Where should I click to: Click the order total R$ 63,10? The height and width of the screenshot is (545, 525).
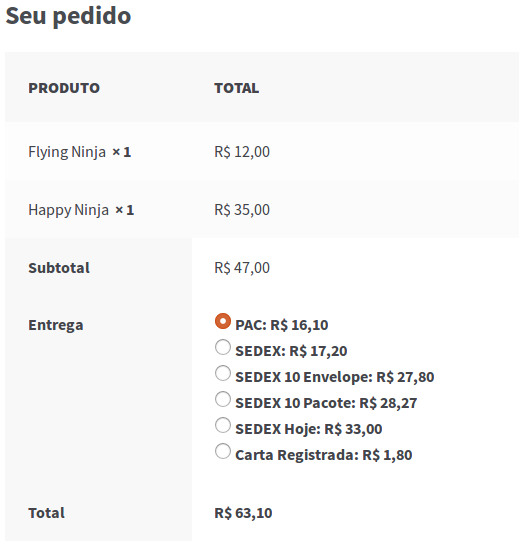coord(243,513)
